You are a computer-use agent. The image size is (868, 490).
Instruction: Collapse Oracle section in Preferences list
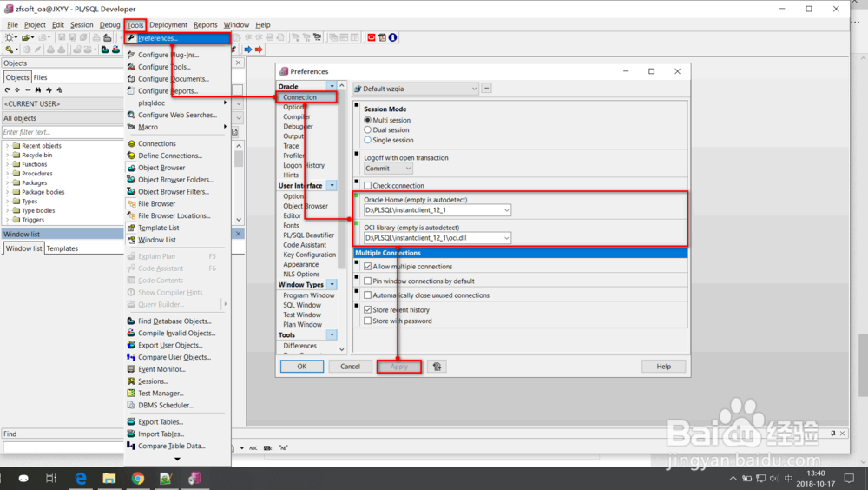click(x=332, y=87)
